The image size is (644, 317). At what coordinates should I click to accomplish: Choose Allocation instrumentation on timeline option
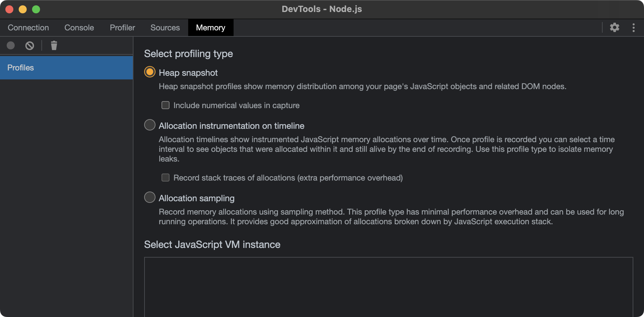coord(150,125)
